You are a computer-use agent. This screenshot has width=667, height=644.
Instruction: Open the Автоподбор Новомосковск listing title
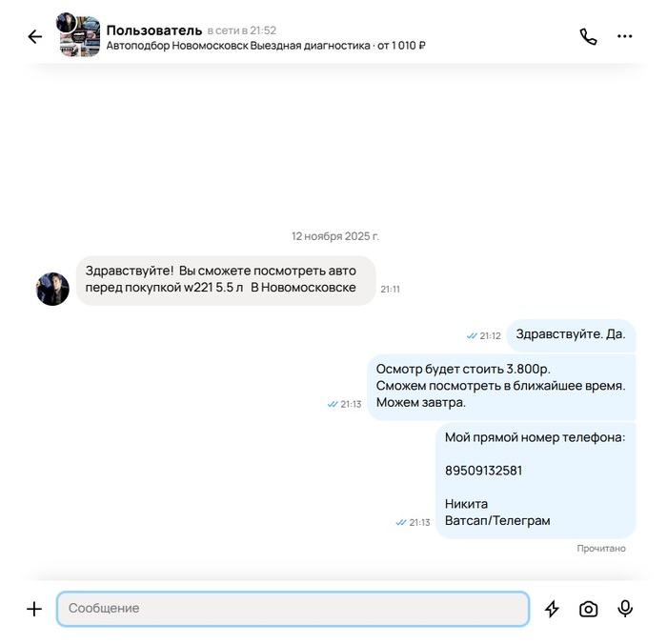tap(266, 46)
